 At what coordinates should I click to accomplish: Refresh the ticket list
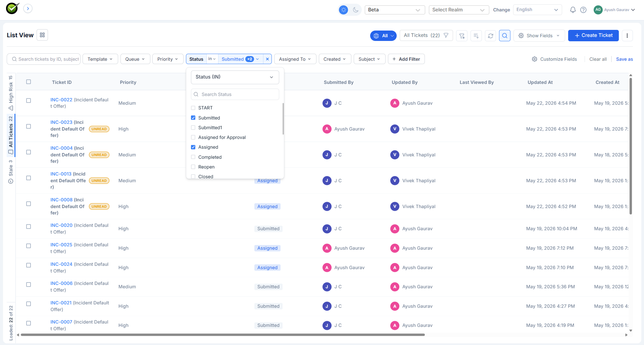pos(491,36)
